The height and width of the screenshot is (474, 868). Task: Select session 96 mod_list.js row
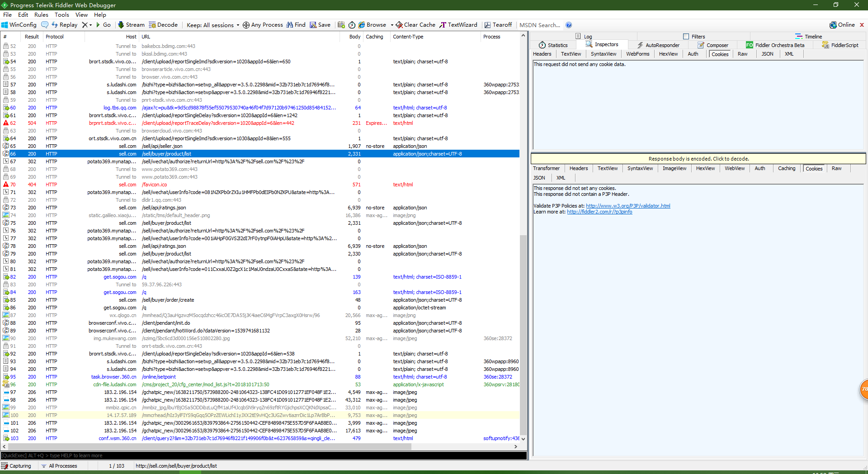(260, 384)
